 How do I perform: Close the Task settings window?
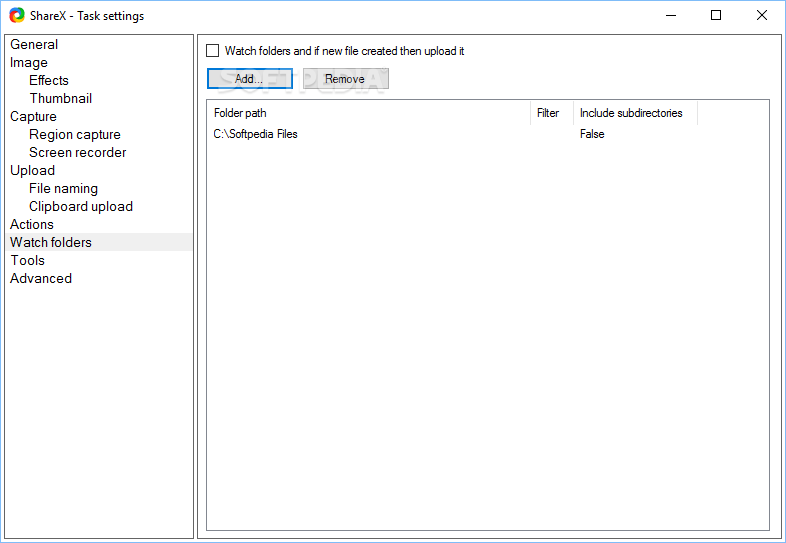[761, 16]
